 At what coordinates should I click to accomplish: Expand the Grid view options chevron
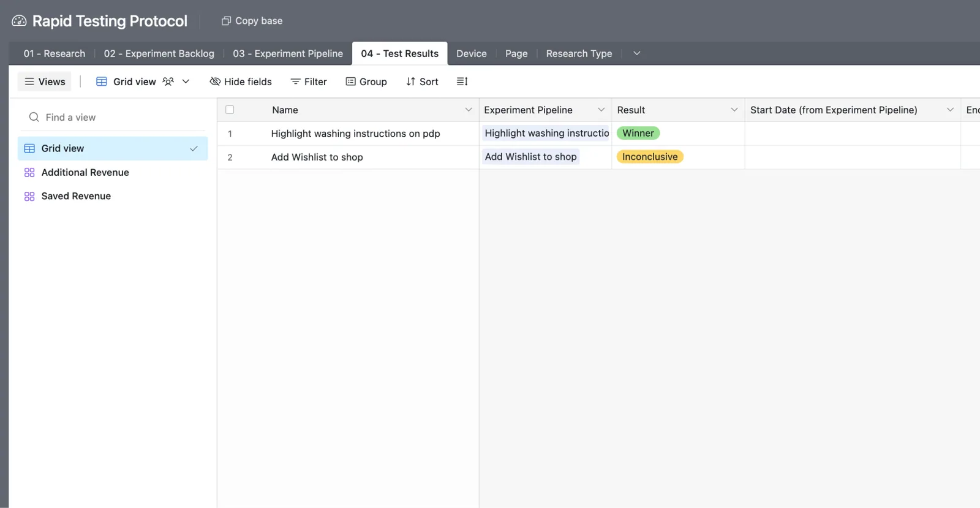tap(186, 82)
